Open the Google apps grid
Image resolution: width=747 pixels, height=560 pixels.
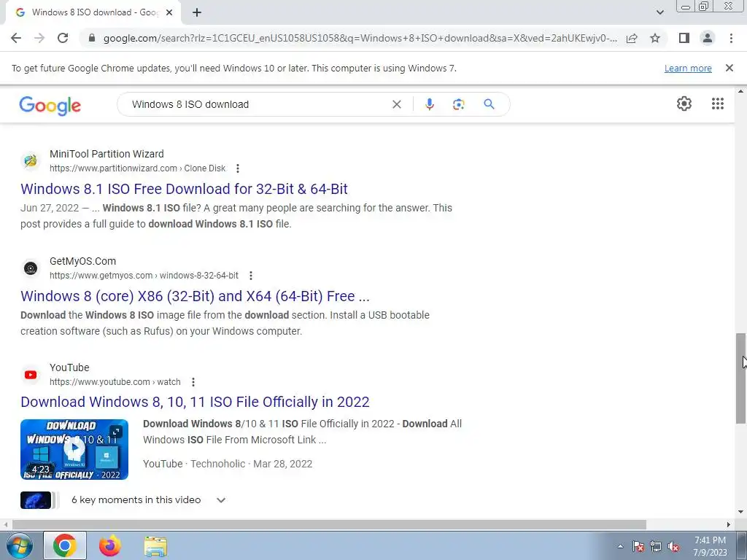(x=718, y=104)
